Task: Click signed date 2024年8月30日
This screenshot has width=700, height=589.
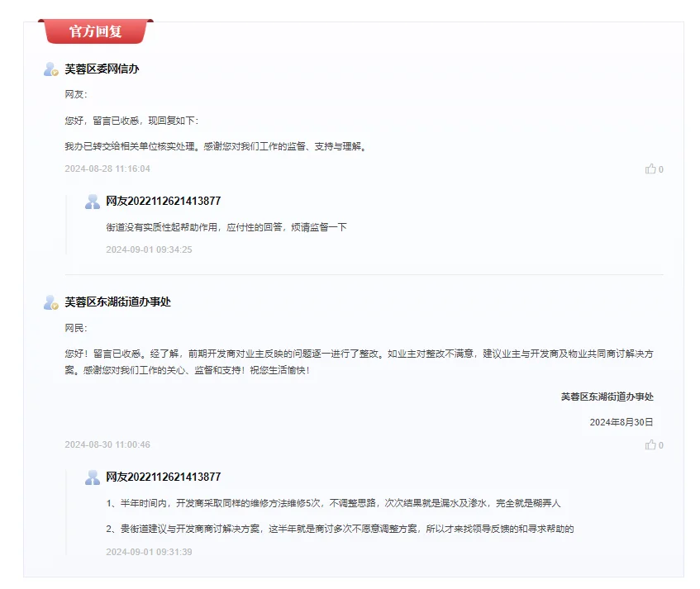Action: point(621,422)
